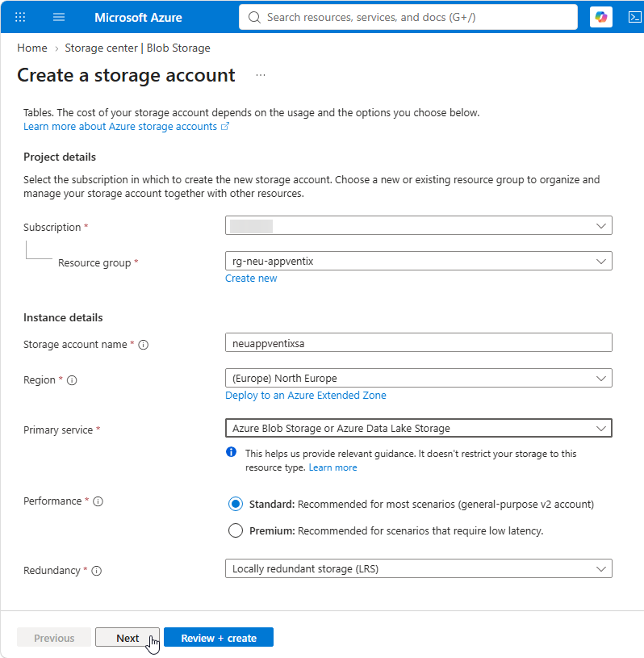Open the Primary service dropdown
Image resolution: width=644 pixels, height=658 pixels.
pyautogui.click(x=418, y=428)
